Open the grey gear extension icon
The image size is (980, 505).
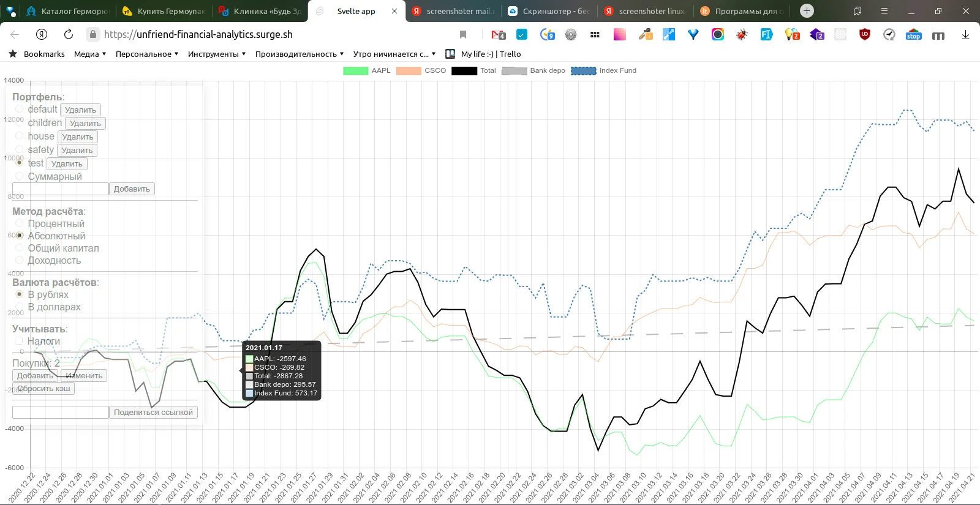coord(571,34)
